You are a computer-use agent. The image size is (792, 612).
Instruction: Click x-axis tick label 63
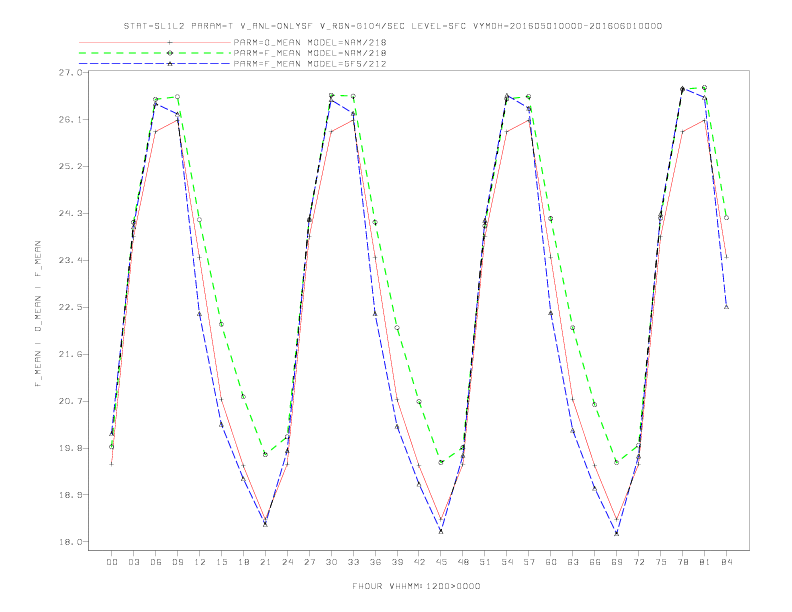573,562
